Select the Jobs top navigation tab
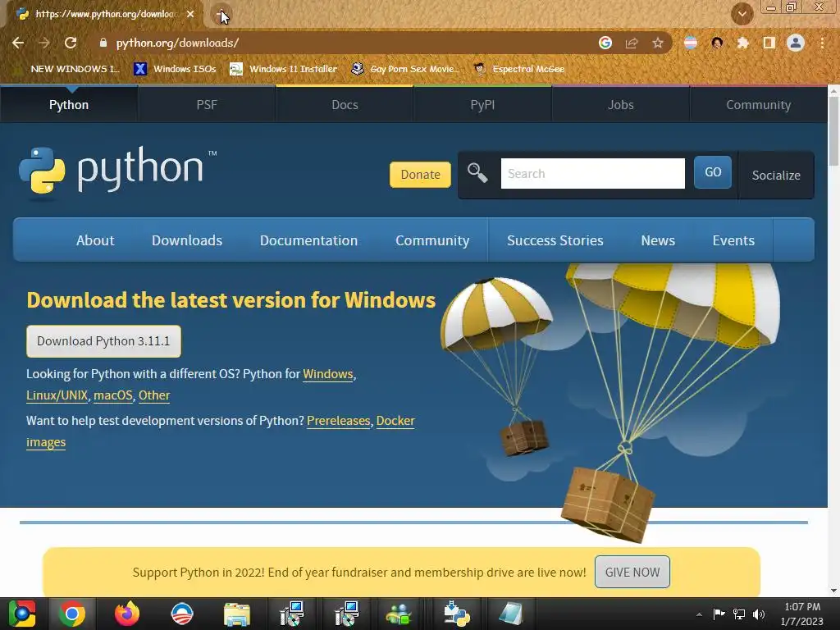This screenshot has width=840, height=630. point(620,105)
